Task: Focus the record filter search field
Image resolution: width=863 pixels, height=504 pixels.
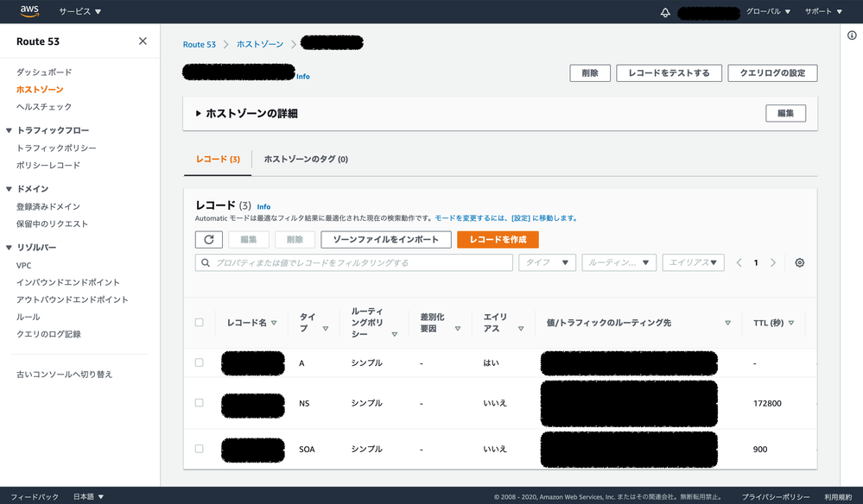Action: click(x=354, y=262)
